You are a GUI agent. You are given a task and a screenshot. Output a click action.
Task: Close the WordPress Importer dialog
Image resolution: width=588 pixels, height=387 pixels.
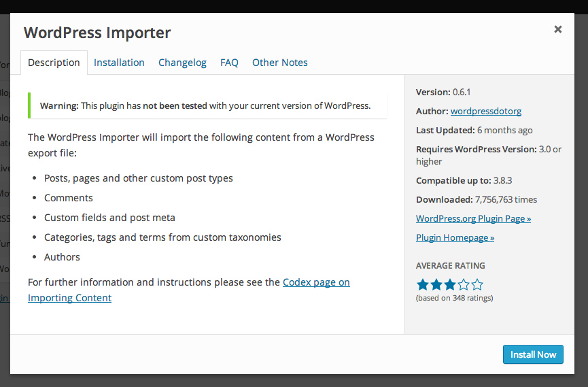click(x=558, y=29)
